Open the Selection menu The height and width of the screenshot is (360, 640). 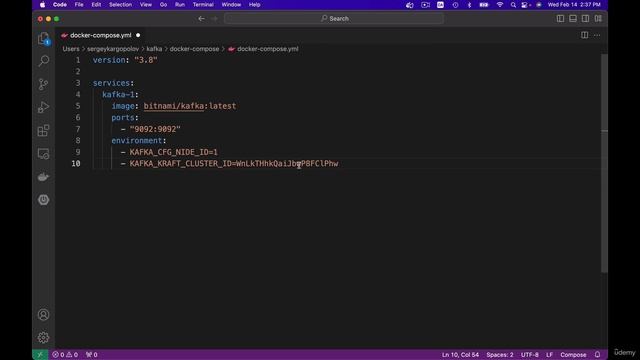[120, 5]
